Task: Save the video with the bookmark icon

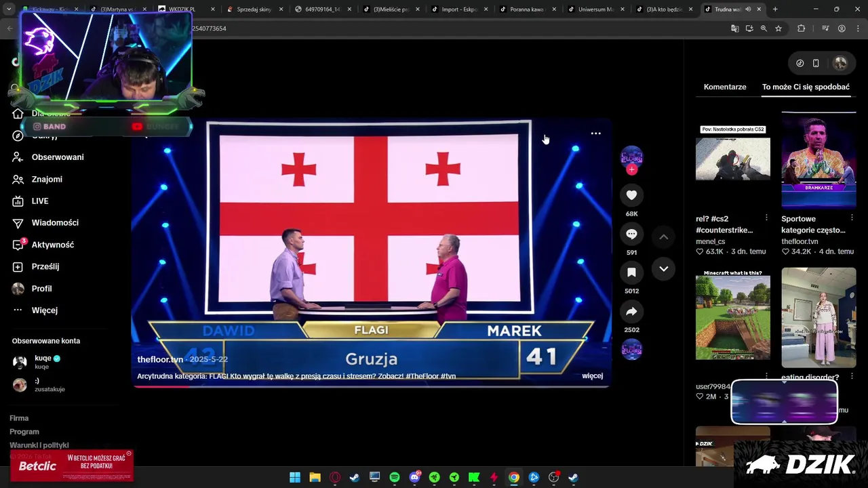Action: coord(631,272)
